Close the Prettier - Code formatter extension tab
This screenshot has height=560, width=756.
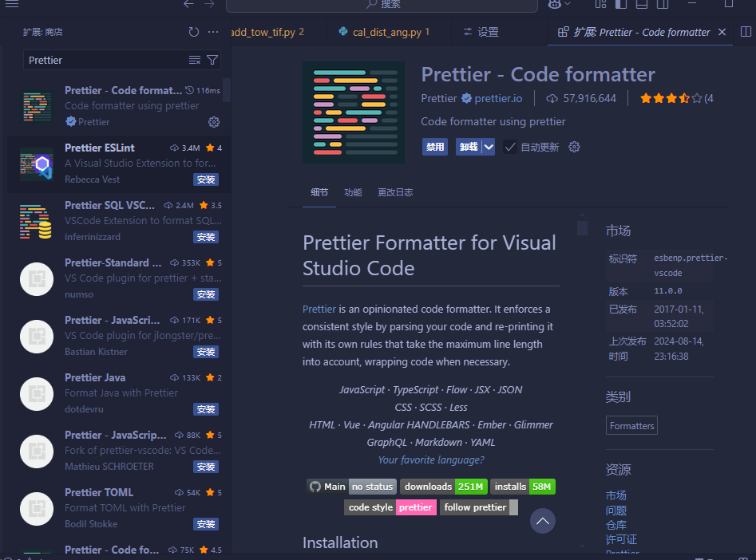722,32
